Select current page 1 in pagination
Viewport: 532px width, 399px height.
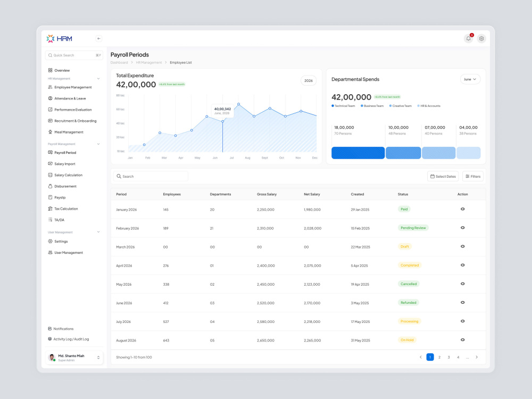coord(430,358)
